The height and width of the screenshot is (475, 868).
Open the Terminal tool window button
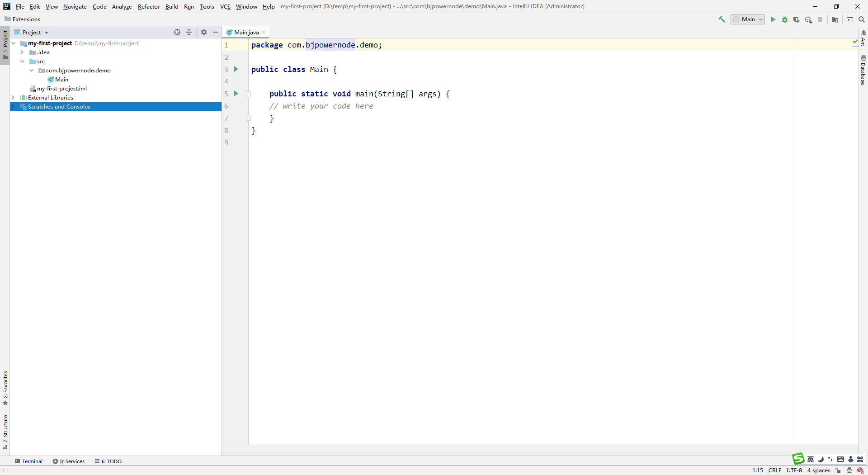click(28, 461)
